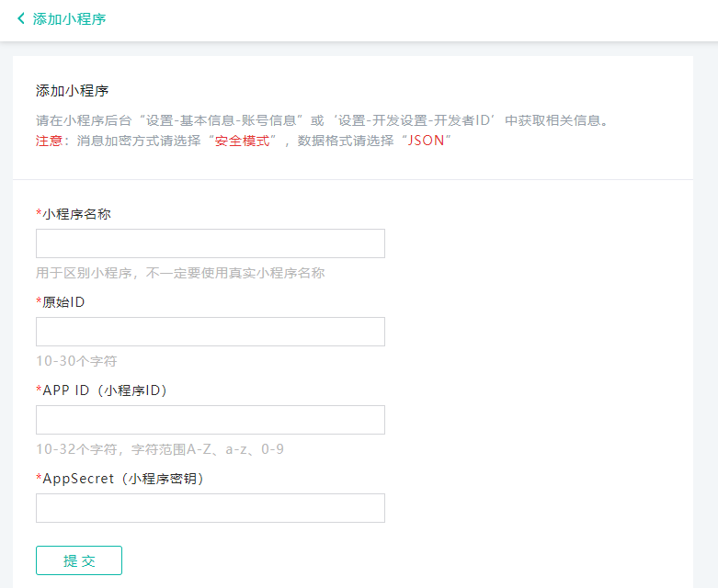
Task: Click the 原始ID field label
Action: pos(63,302)
